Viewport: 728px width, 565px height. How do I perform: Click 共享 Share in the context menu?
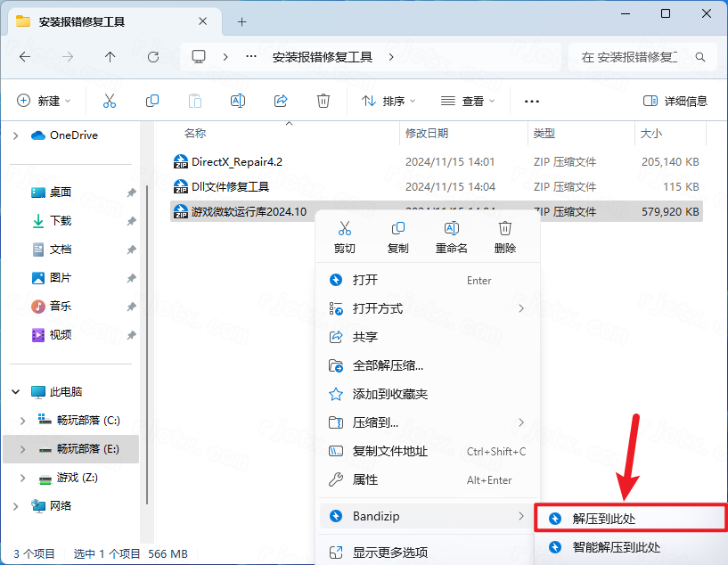pos(428,337)
